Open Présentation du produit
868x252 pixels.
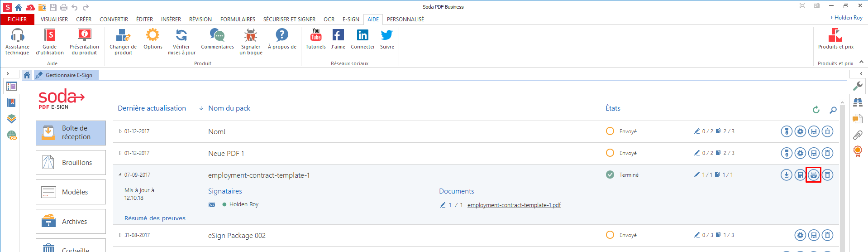point(84,41)
